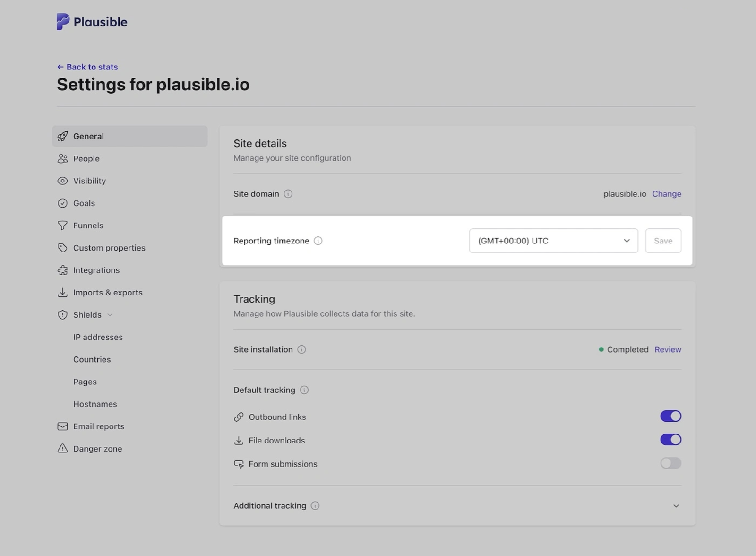
Task: Enable the Form submissions tracking toggle
Action: pos(670,463)
